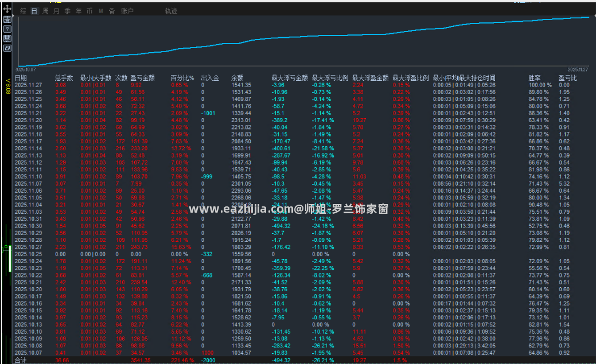This screenshot has height=364, width=596.
Task: Switch to the 周 weekly tab
Action: click(45, 11)
